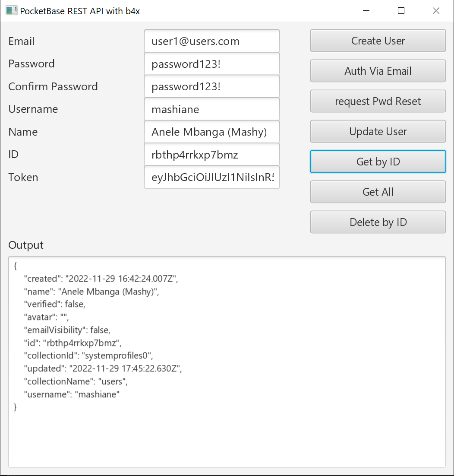Screen dimensions: 454x476
Task: Click Auth Via Email button
Action: [378, 71]
